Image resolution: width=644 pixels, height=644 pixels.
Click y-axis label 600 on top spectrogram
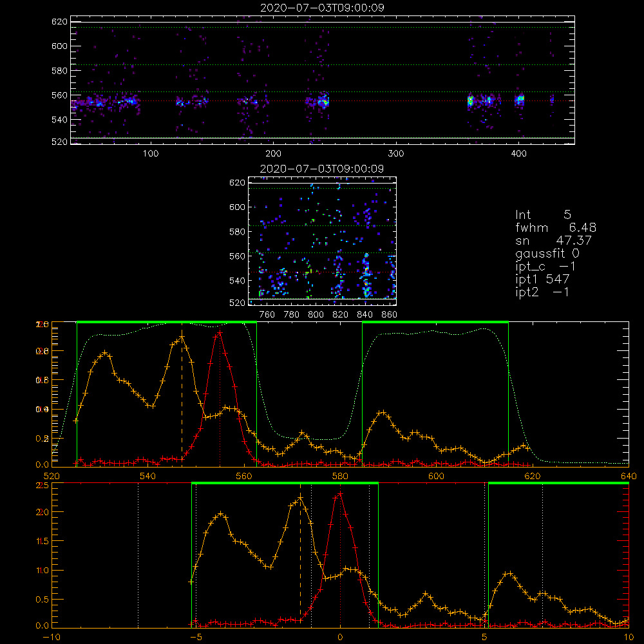coord(59,46)
